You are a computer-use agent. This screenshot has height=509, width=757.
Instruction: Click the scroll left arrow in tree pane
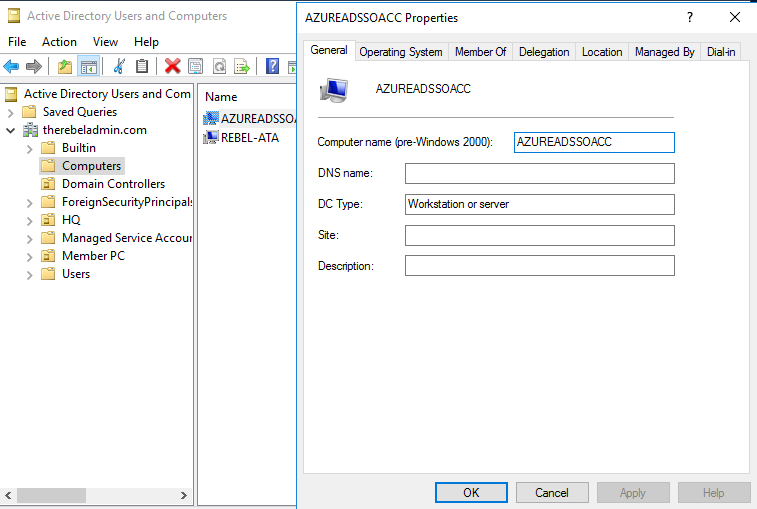tap(8, 495)
